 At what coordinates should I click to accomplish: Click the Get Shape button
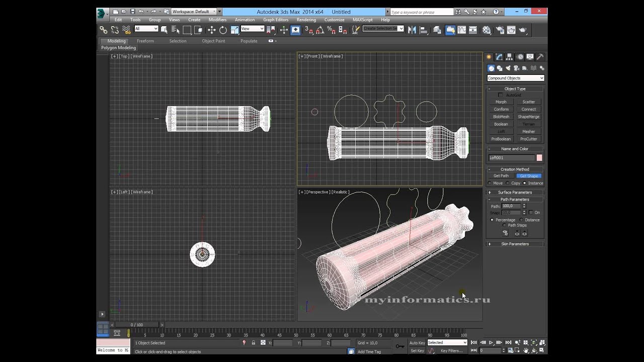[x=529, y=176]
